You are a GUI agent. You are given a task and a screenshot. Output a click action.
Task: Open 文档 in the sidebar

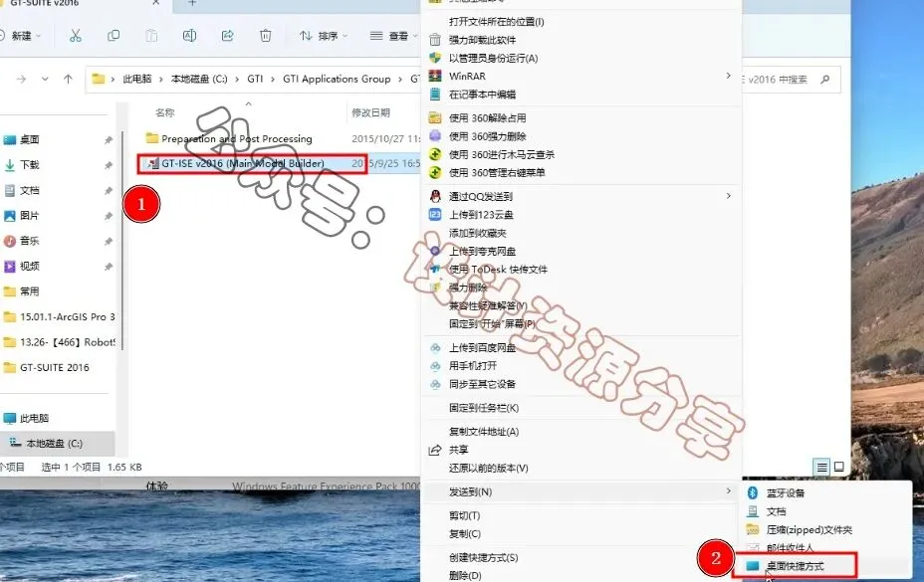(30, 190)
